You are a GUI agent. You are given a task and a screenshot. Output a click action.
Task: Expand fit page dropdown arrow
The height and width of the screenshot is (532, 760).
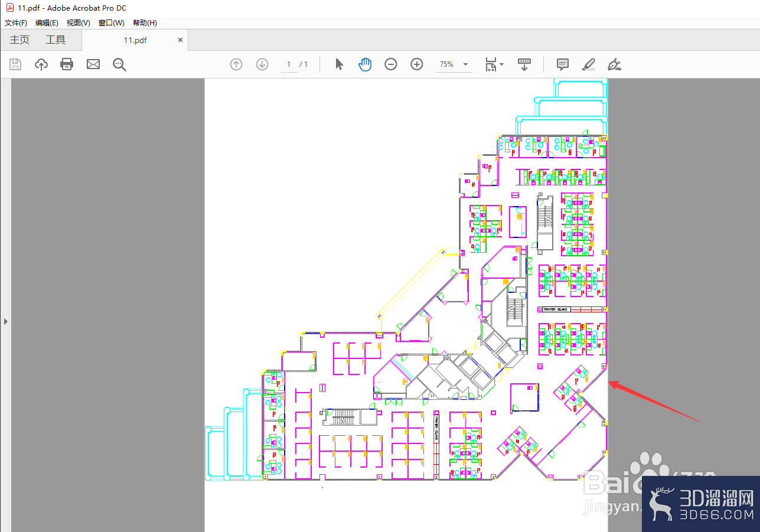point(501,64)
